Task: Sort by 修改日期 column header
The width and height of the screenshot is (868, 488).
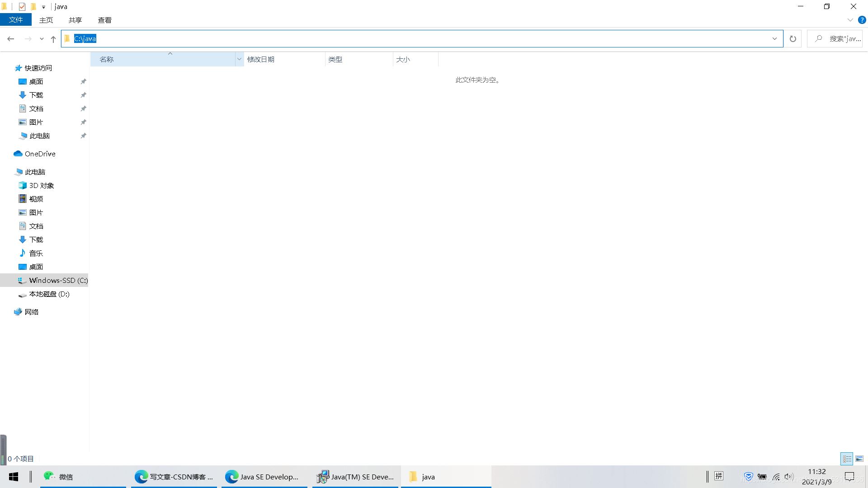Action: point(260,59)
